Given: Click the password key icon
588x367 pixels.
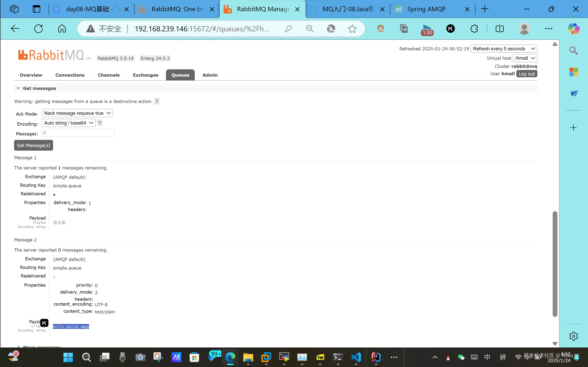Looking at the screenshot, I should coord(288,29).
